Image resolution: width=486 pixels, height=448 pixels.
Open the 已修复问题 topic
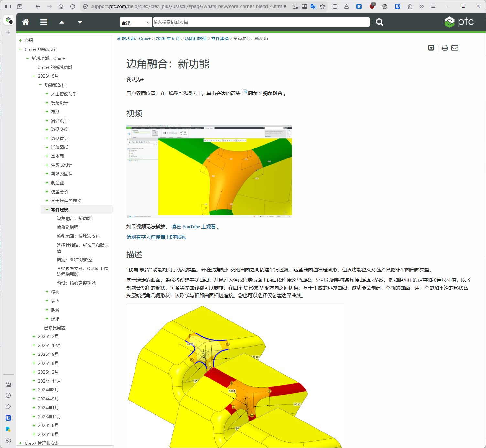click(x=55, y=328)
